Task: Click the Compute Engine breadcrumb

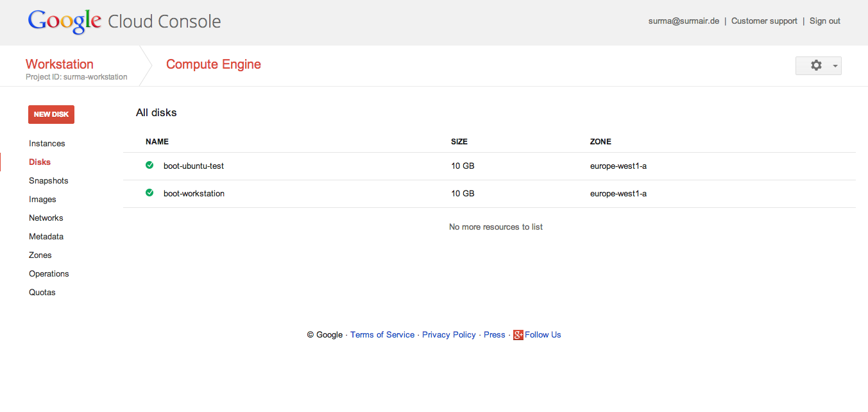Action: pos(214,64)
